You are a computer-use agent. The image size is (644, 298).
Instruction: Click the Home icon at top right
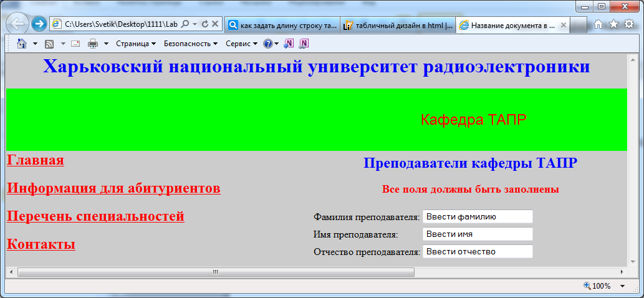[599, 25]
